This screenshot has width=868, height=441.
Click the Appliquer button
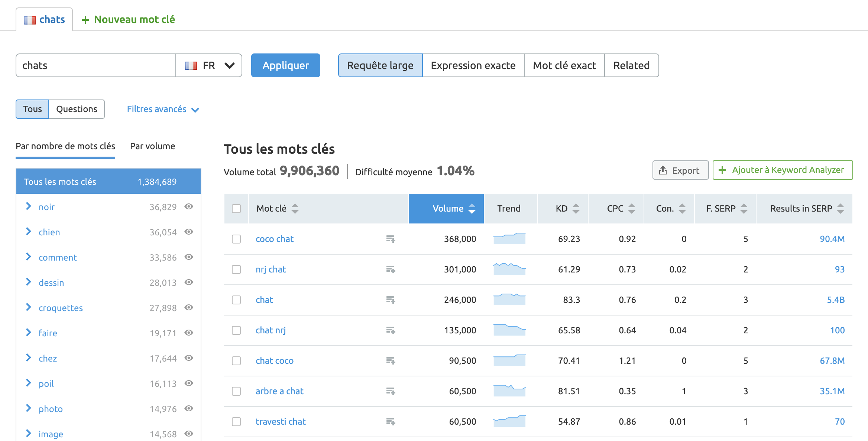pyautogui.click(x=285, y=65)
